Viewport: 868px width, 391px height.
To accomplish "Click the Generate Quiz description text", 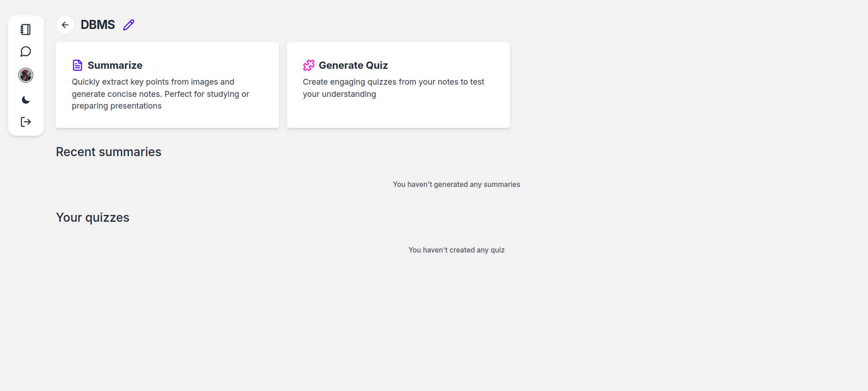I will coord(393,88).
